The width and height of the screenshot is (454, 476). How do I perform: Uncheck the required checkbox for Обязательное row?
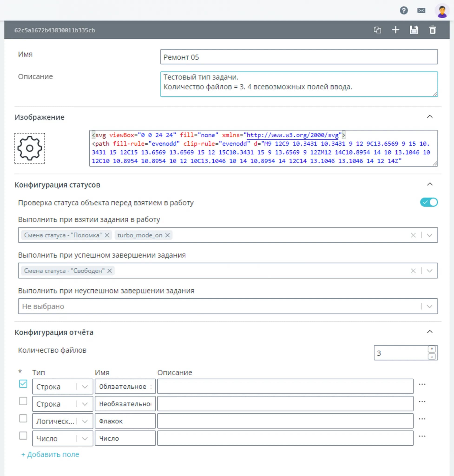[23, 384]
